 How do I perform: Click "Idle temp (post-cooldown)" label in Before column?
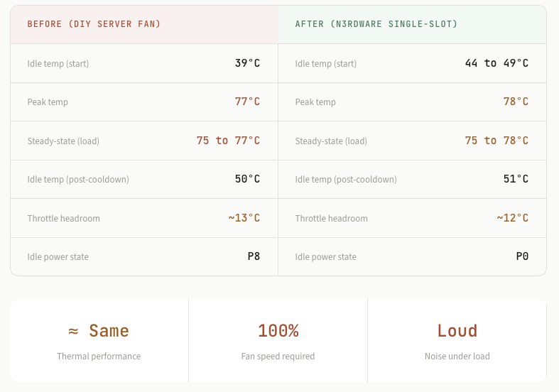tap(78, 179)
